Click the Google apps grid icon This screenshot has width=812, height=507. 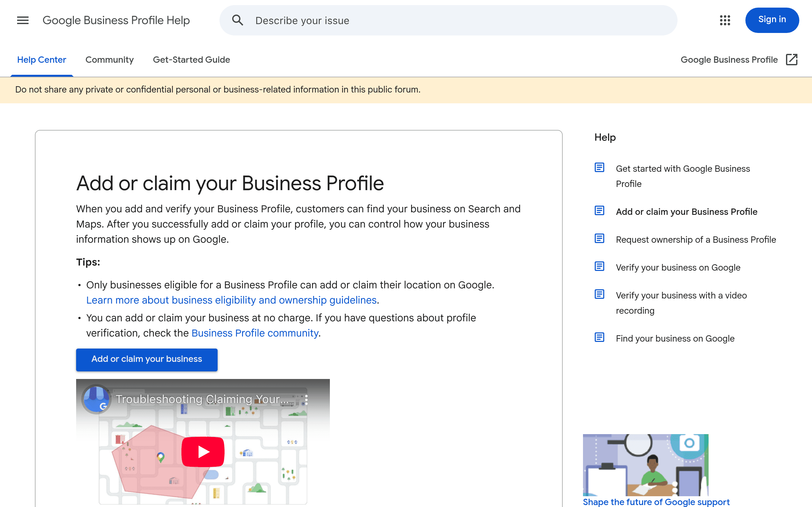click(x=725, y=20)
